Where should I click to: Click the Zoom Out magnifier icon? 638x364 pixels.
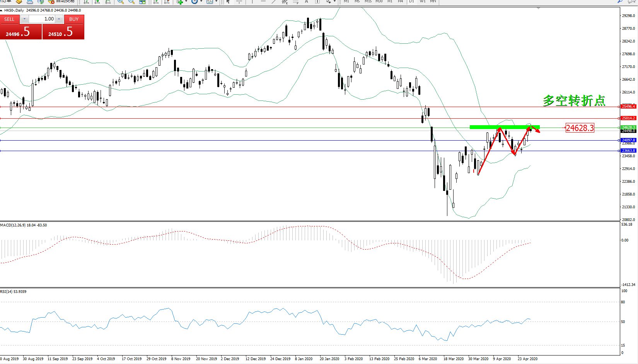pos(131,2)
